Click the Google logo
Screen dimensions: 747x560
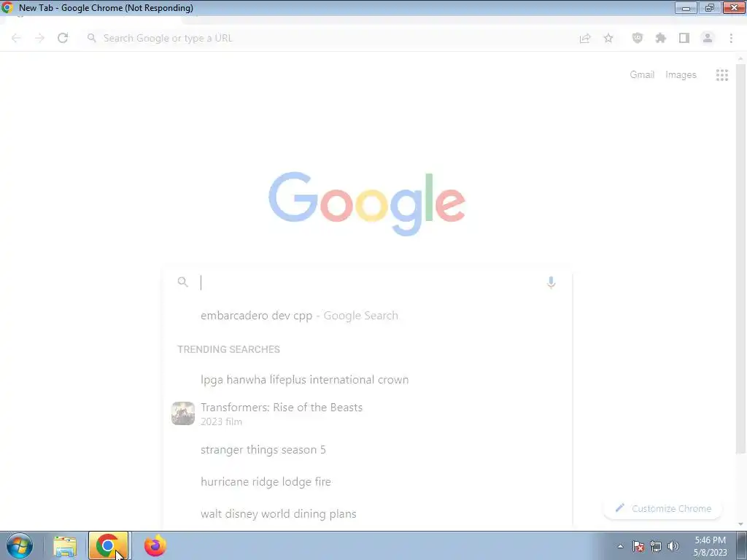click(x=367, y=204)
